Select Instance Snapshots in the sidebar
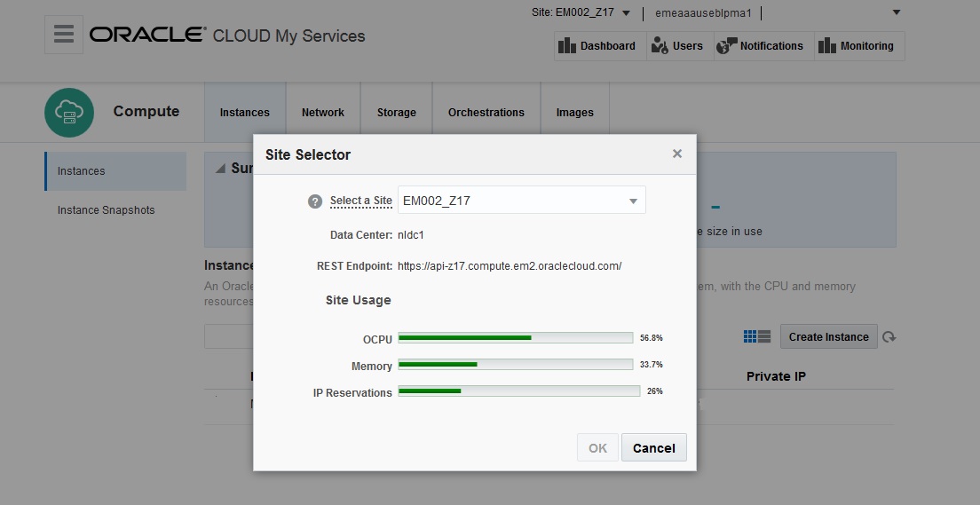The width and height of the screenshot is (980, 505). 107,210
